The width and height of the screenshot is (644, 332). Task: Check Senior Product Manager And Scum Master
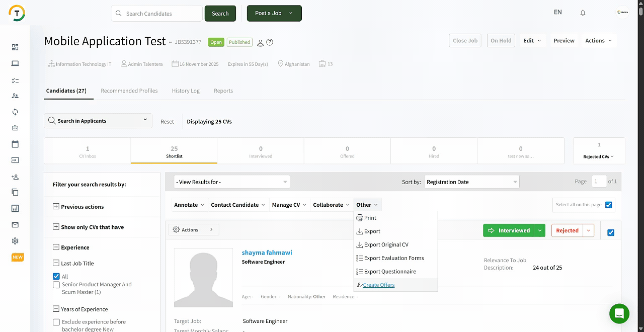tap(56, 285)
